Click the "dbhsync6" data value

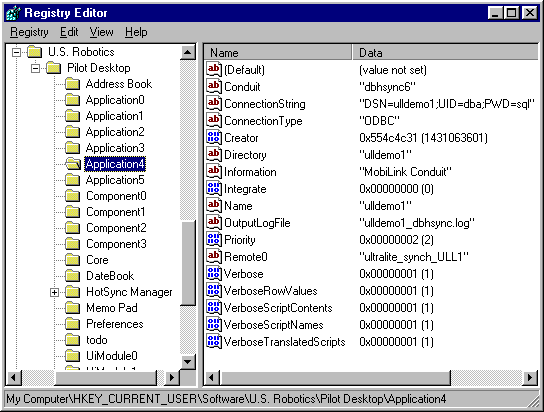pos(387,87)
